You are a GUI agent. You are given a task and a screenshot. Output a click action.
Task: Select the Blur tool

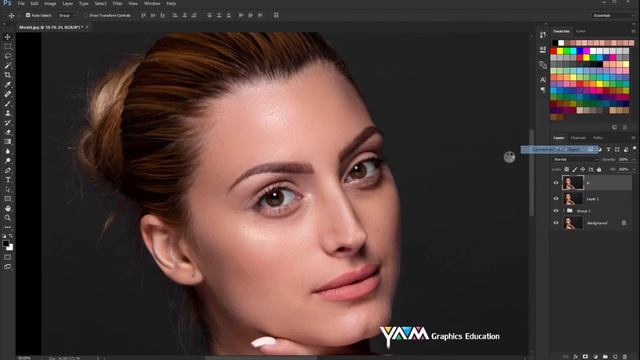8,151
